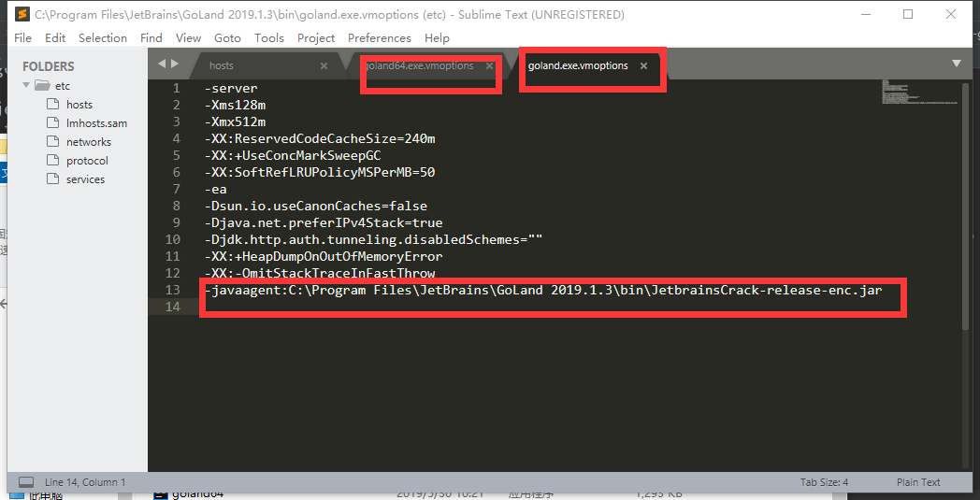
Task: Click the file icon beside hosts
Action: [53, 104]
